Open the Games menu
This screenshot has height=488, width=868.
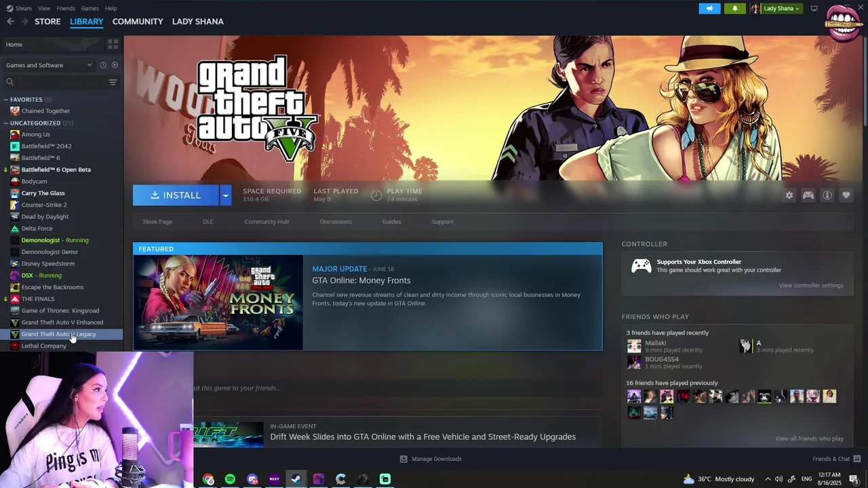[90, 8]
